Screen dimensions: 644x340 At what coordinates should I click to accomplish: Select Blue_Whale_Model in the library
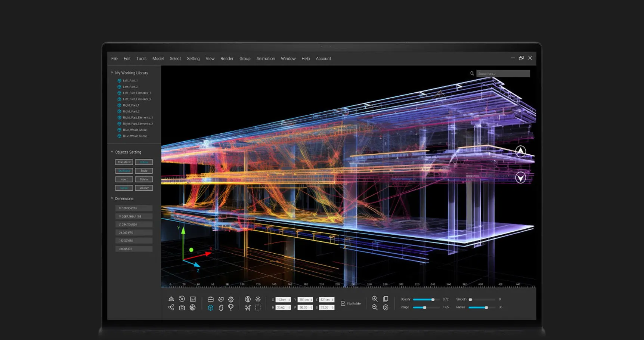[x=135, y=130]
